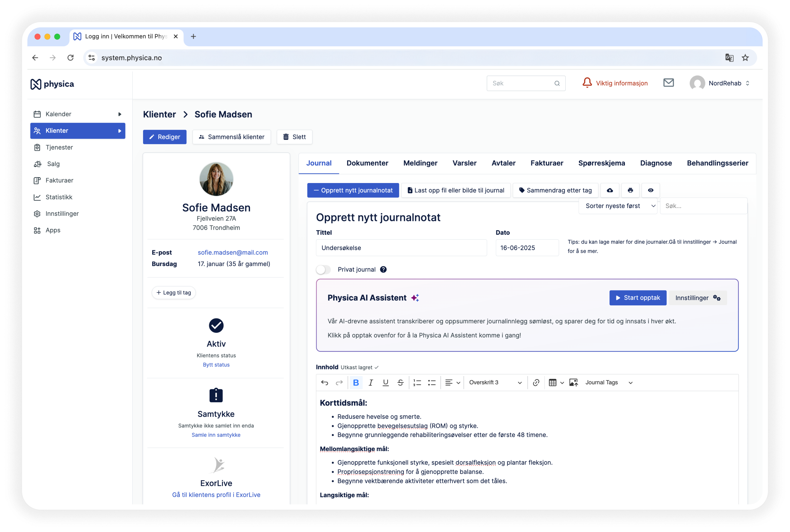Open Sorter nyeste først dropdown
The image size is (790, 532).
(x=618, y=206)
